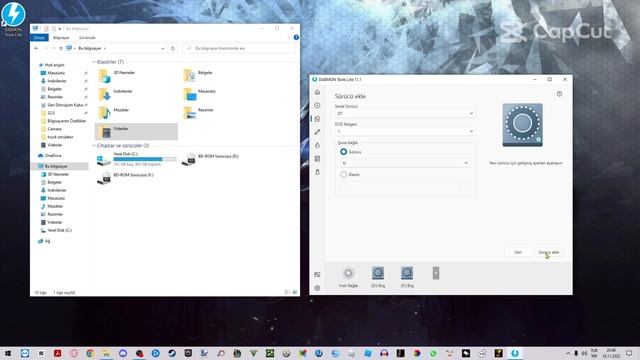Collapse the Klasörler (7) group
Screen dimensions: 640x360
point(94,62)
